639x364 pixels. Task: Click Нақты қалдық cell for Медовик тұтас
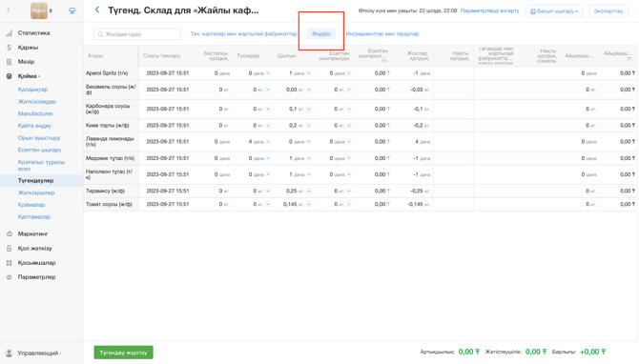[453, 158]
